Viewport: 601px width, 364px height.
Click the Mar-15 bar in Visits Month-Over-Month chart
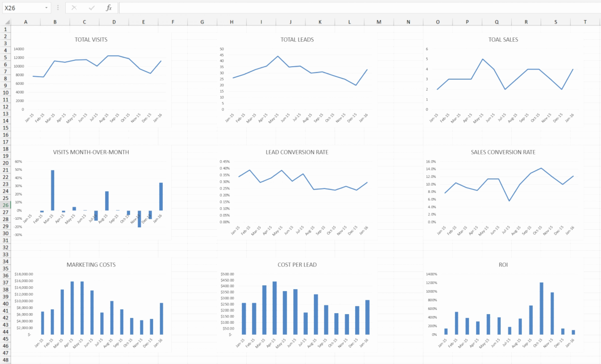[x=53, y=190]
